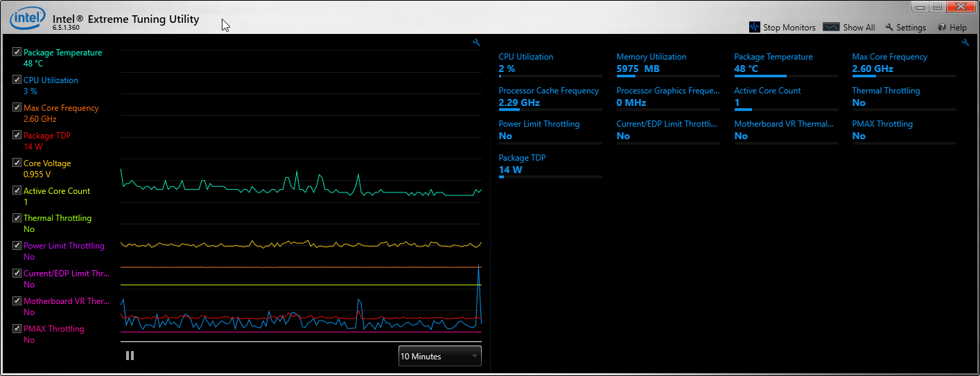Image resolution: width=980 pixels, height=376 pixels.
Task: Toggle Active Core Count checkbox
Action: click(x=17, y=190)
